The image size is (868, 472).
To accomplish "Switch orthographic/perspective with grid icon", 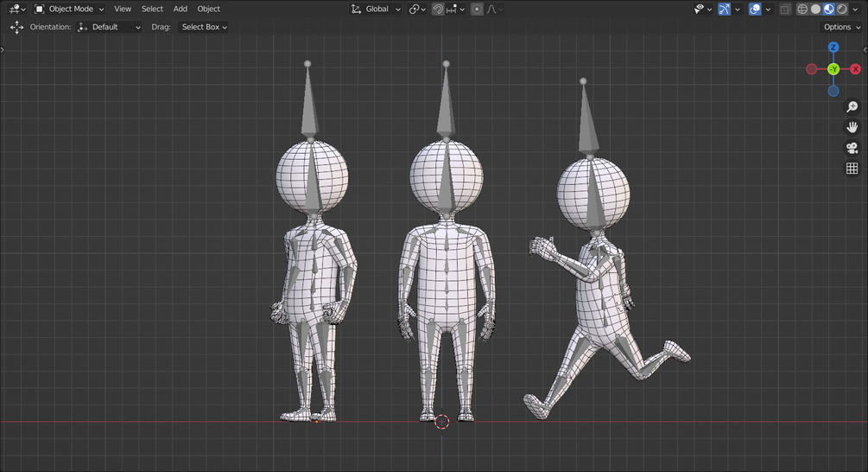I will pos(852,169).
